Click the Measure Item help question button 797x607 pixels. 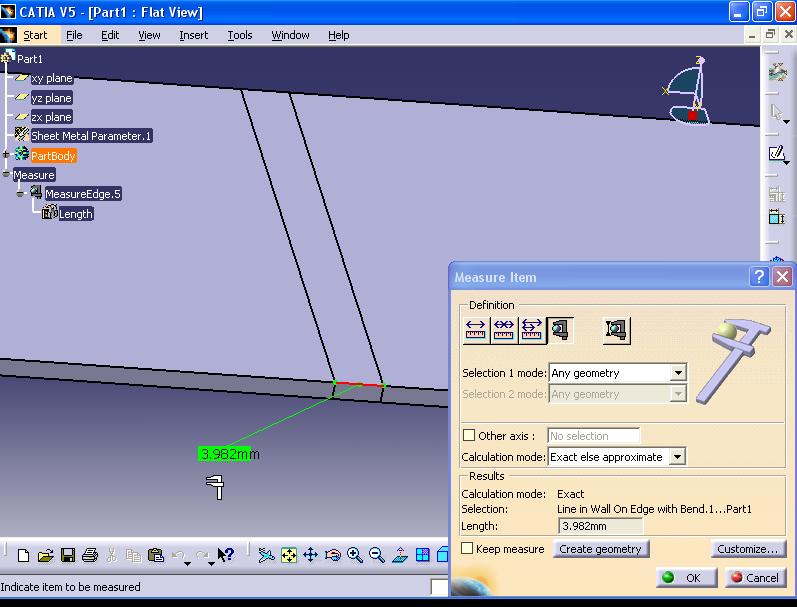click(759, 277)
